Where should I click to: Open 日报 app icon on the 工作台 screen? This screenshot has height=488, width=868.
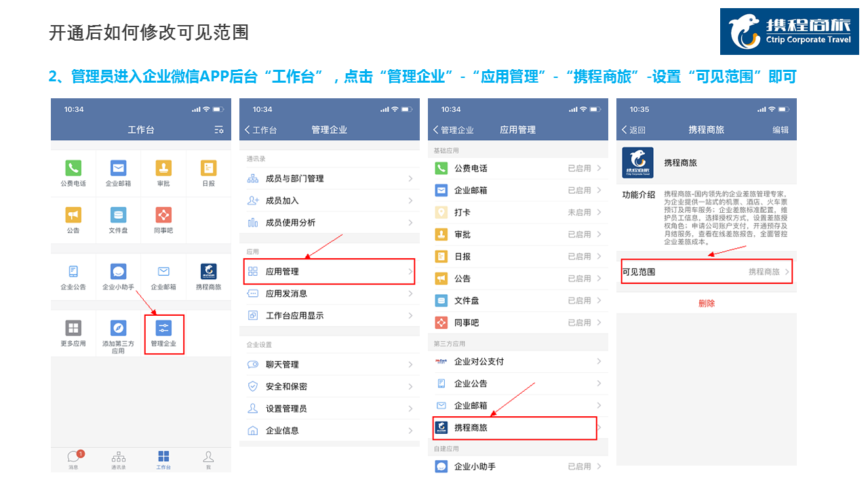coord(208,168)
